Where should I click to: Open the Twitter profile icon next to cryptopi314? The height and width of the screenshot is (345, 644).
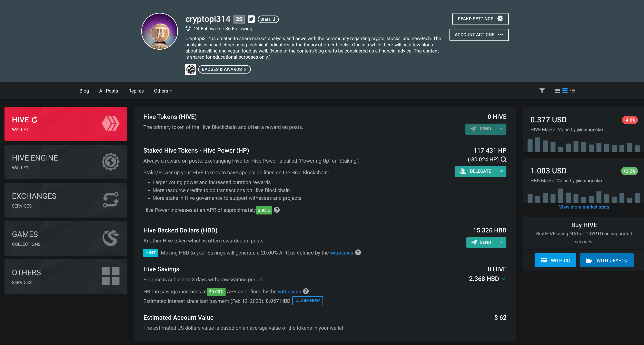251,19
